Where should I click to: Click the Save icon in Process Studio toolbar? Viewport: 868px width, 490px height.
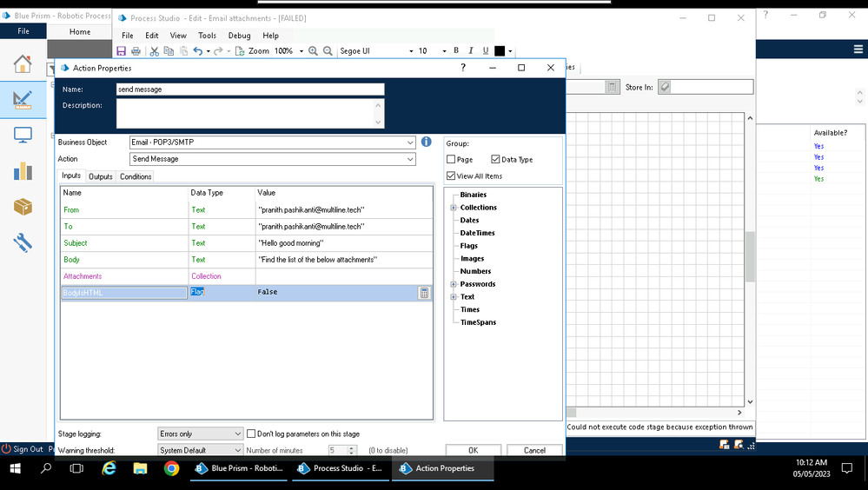(x=122, y=51)
